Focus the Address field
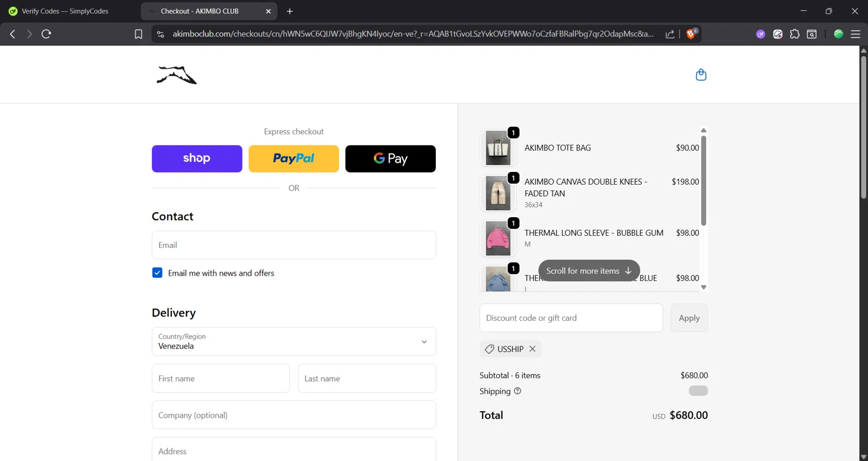The width and height of the screenshot is (868, 461). [x=293, y=449]
